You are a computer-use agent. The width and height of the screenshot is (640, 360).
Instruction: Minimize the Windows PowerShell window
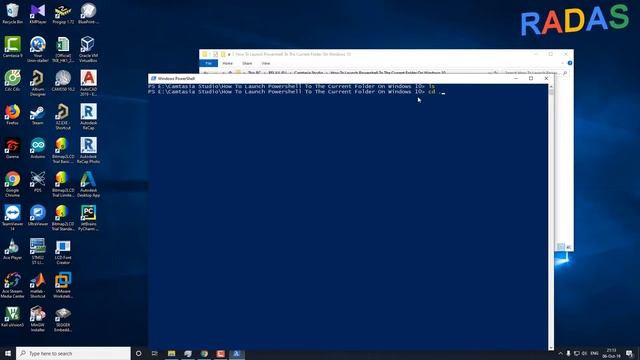point(516,78)
